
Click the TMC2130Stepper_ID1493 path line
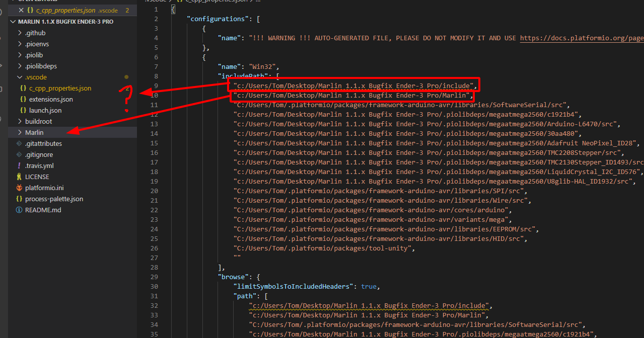tap(439, 162)
